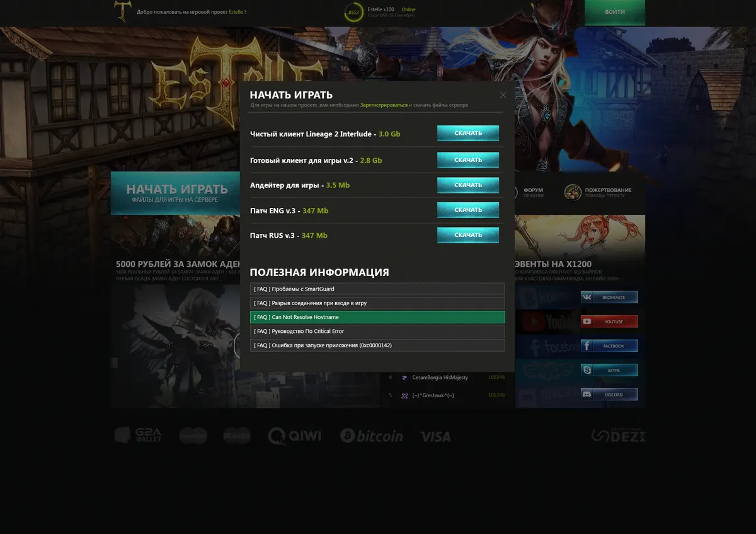The width and height of the screenshot is (756, 534).
Task: Open FAQ Разрыв соединения при входе в игру
Action: tap(377, 303)
